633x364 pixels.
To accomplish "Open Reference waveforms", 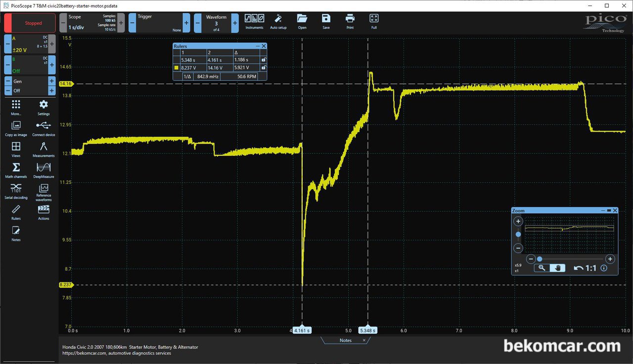I will (x=44, y=192).
